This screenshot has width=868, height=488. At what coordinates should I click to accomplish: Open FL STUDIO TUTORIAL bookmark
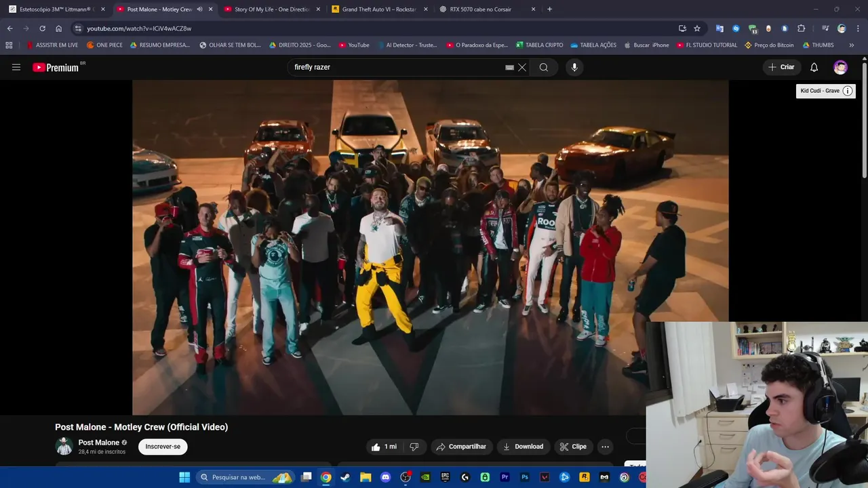click(x=707, y=45)
